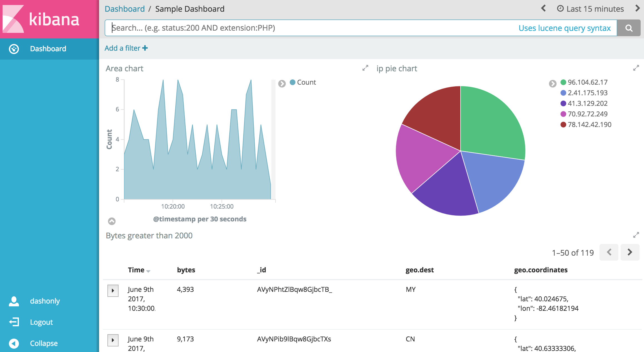Viewport: 644px width, 352px height.
Task: Expand the ip pie chart panel
Action: click(636, 68)
